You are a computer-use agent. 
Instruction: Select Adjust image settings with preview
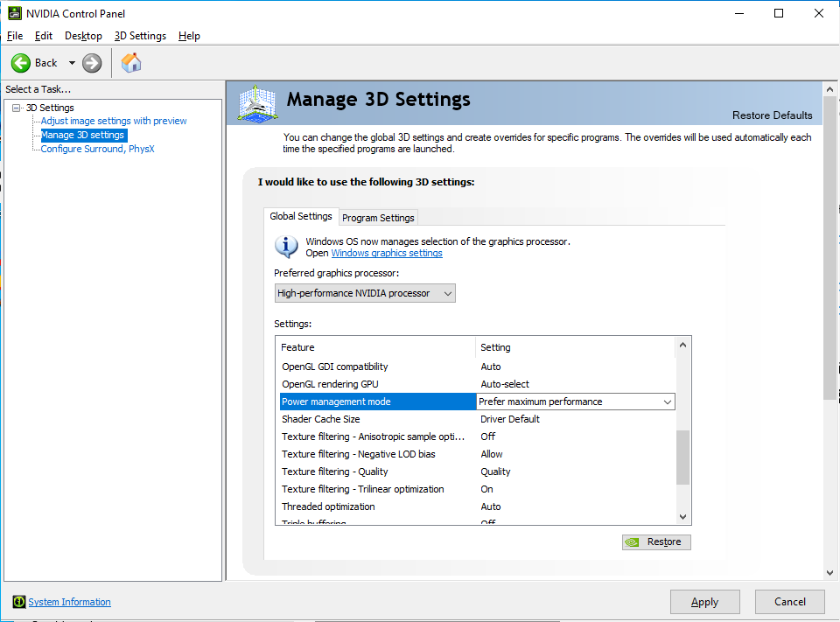[114, 121]
